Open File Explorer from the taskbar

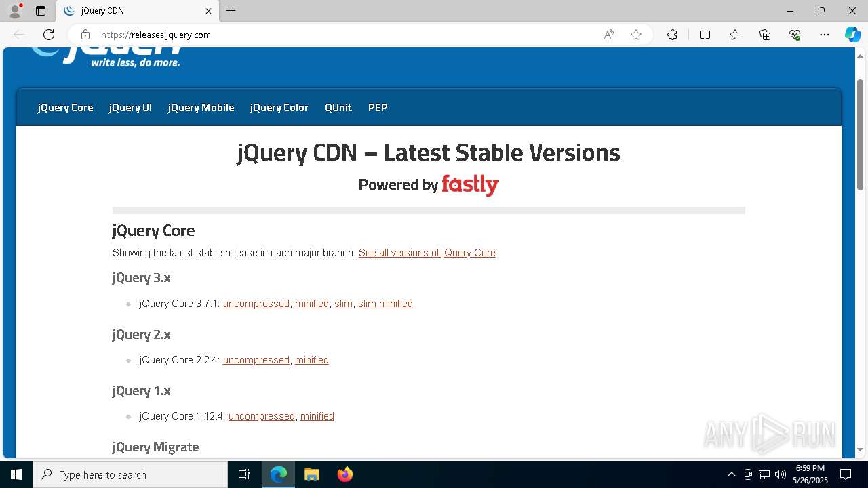coord(311,474)
